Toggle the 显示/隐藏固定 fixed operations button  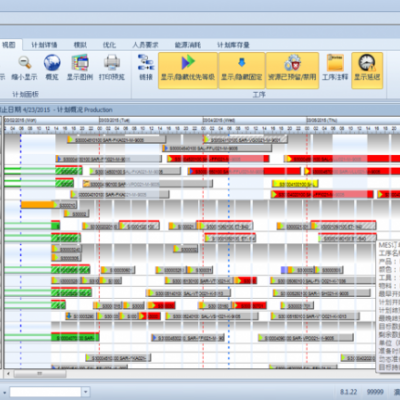pyautogui.click(x=242, y=70)
